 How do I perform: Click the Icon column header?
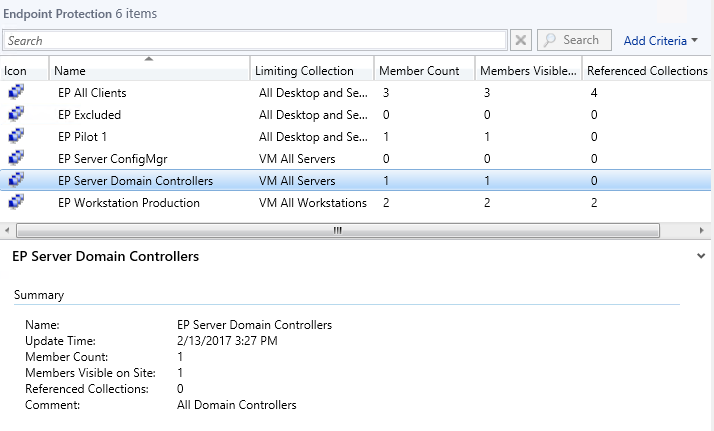(16, 71)
